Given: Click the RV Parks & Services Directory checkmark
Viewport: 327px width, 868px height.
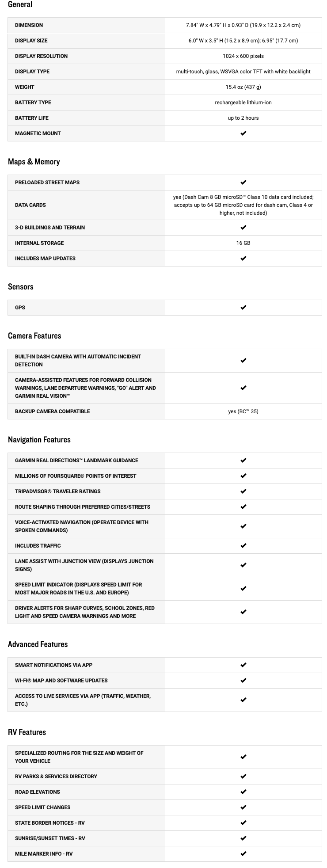Looking at the screenshot, I should tap(243, 777).
